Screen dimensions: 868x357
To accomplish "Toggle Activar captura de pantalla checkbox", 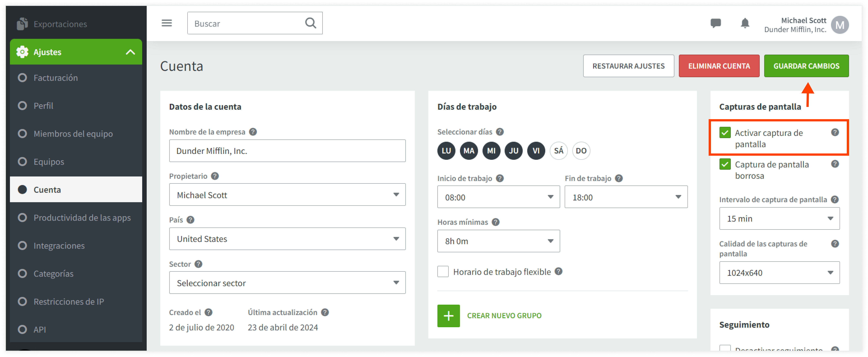I will (725, 132).
